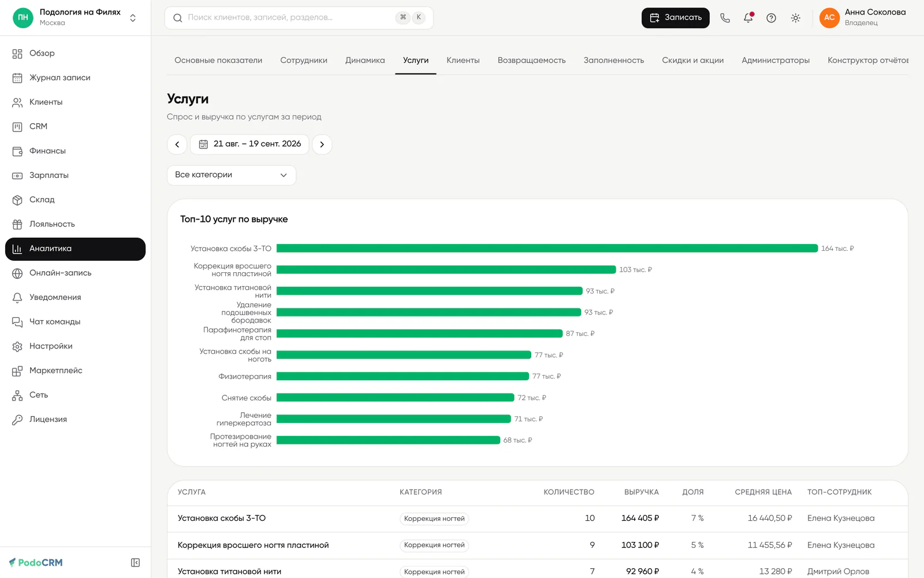Viewport: 924px width, 578px height.
Task: Open Настройки gear icon
Action: coord(17,346)
